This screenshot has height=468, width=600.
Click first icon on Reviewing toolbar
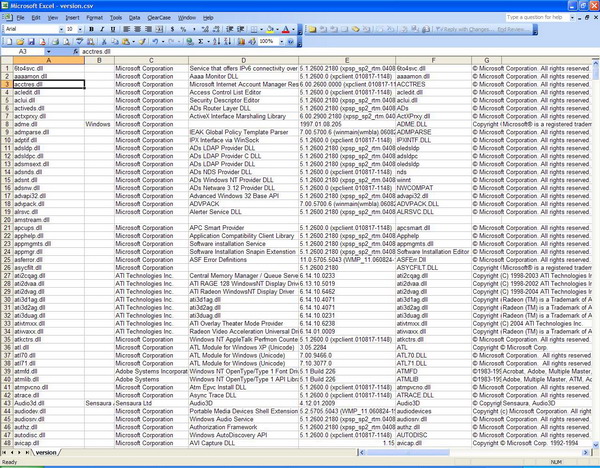(312, 29)
